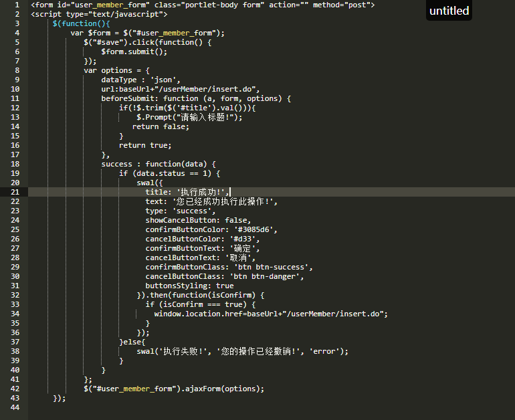Click the 'window.location.href' assignment
The width and height of the screenshot is (515, 420).
tap(271, 314)
